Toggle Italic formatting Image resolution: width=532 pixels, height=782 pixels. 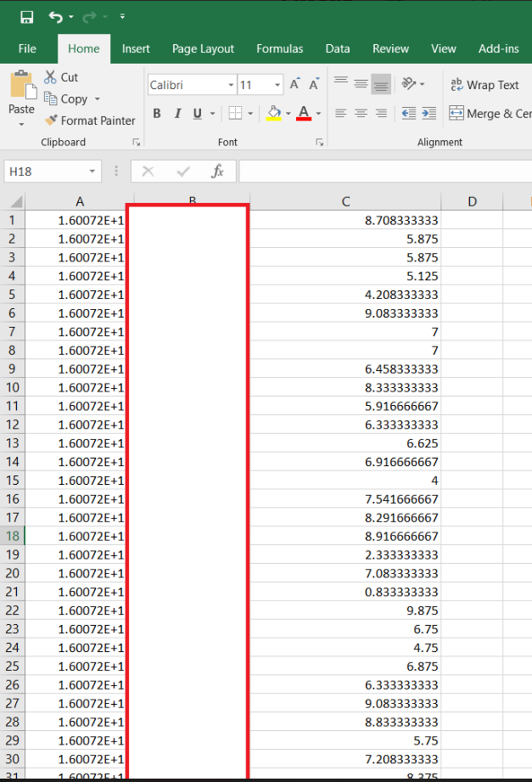(x=177, y=113)
